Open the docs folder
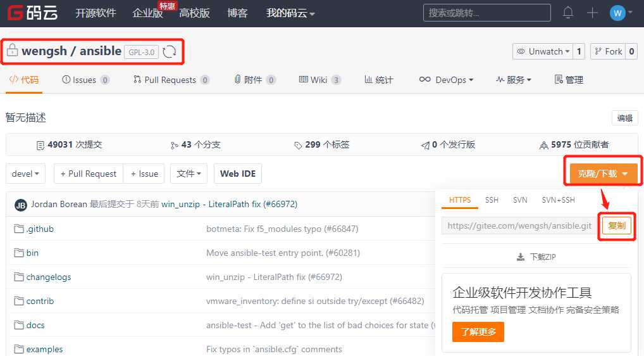 (30, 325)
